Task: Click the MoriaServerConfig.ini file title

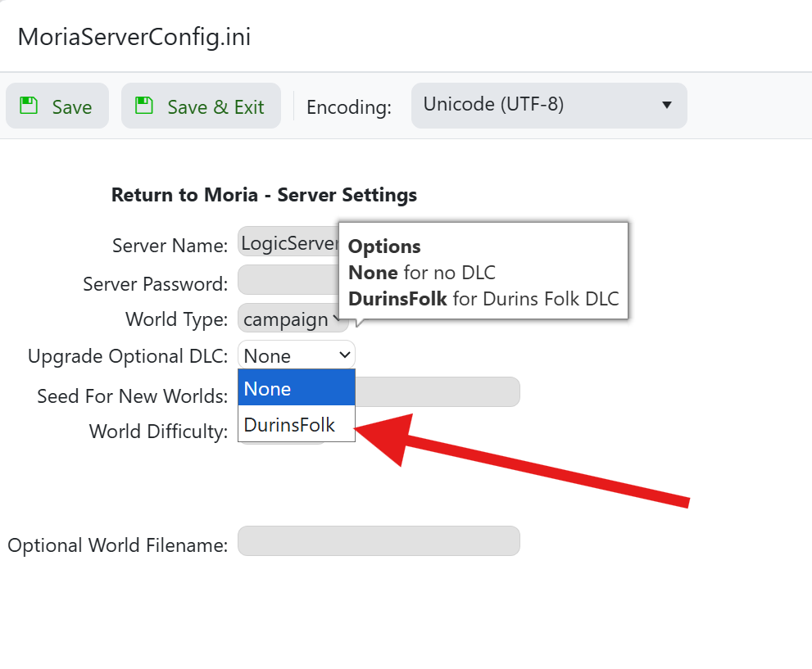Action: (x=134, y=37)
